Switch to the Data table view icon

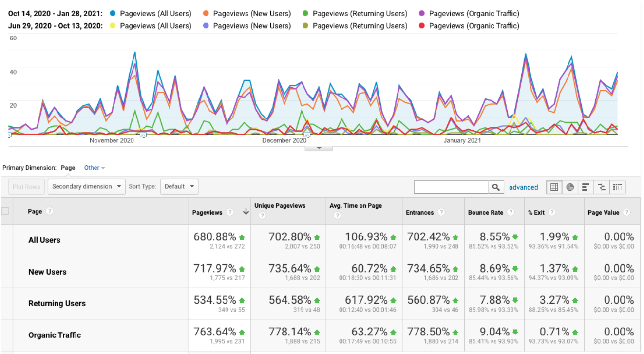click(x=554, y=187)
